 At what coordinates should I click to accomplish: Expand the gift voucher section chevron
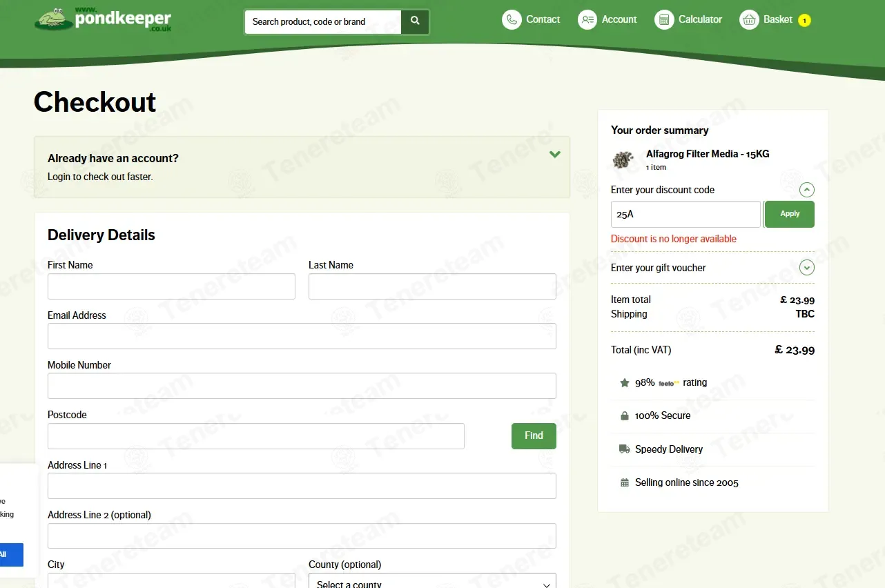pos(807,268)
